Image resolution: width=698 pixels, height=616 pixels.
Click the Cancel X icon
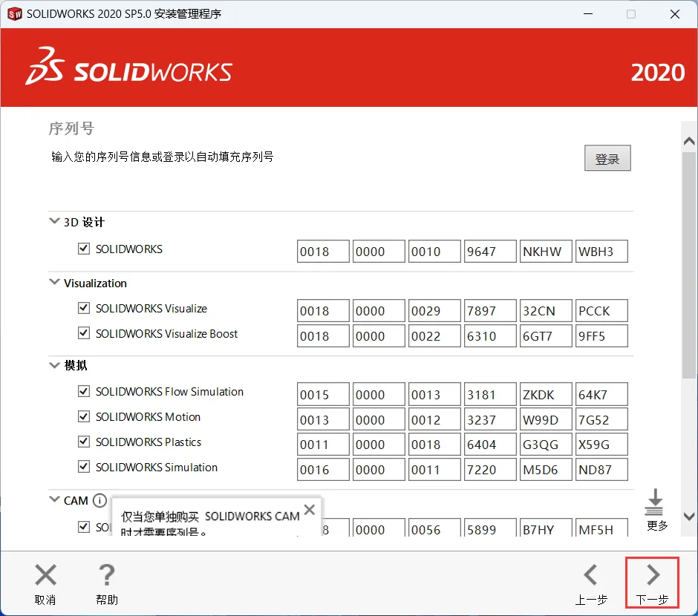(45, 574)
